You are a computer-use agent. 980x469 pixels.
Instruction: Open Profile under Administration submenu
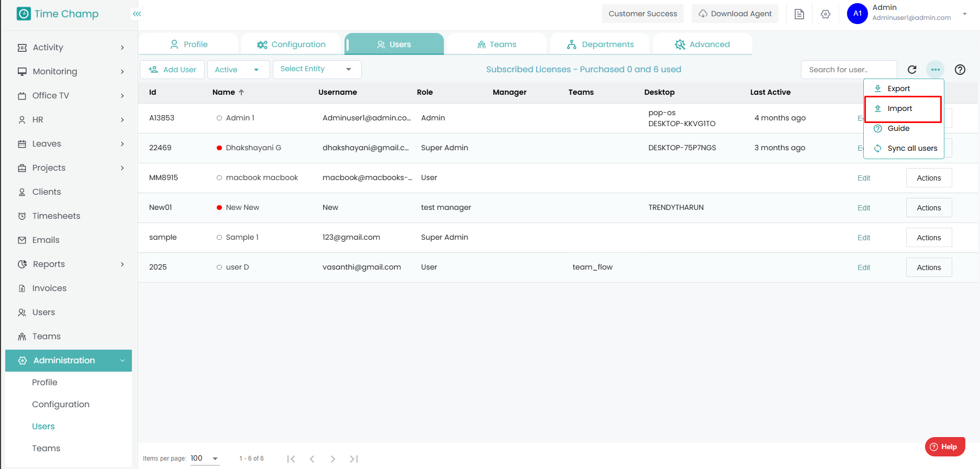[x=44, y=383]
